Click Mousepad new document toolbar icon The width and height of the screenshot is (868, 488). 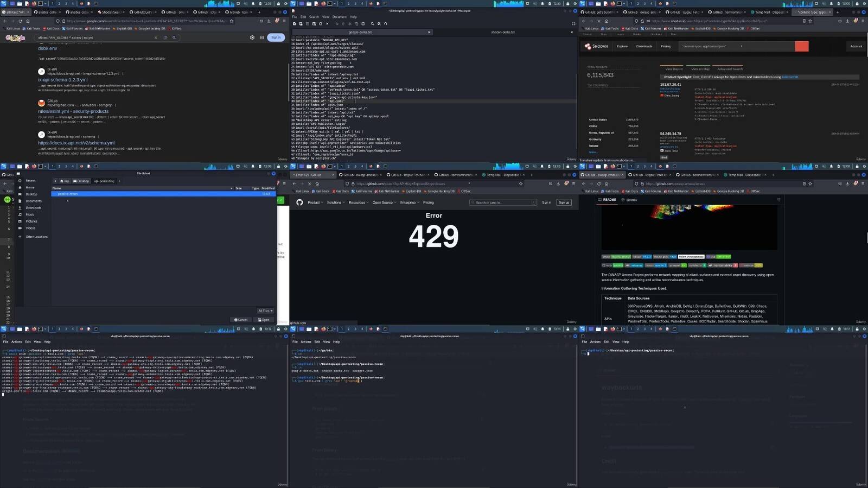295,24
